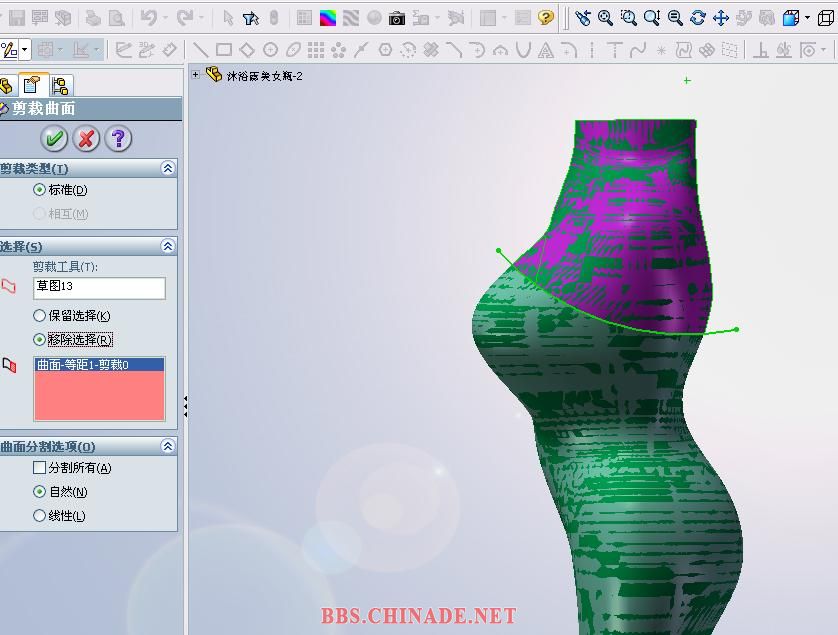
Task: Collapse the 剪裁类型(T) section
Action: tap(168, 169)
